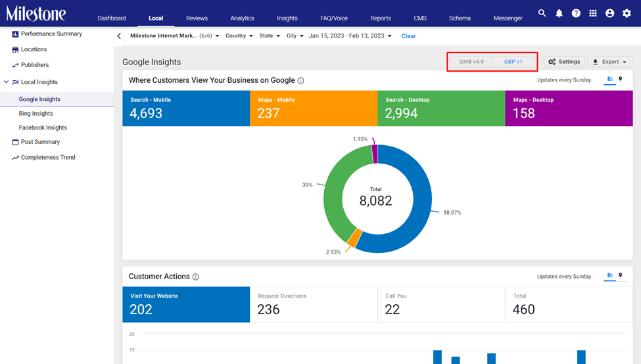Open the user account profile icon

(x=609, y=13)
